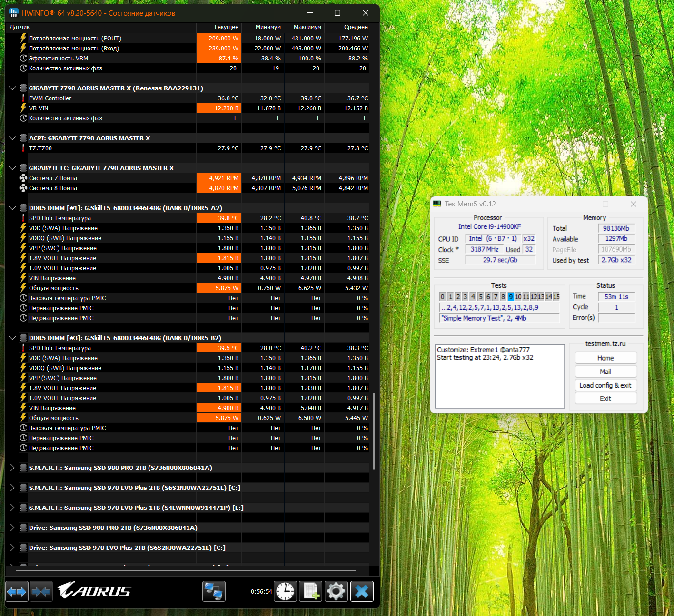Click the test number 15 box in TestMem5
Screen dimensions: 674x616
pos(556,296)
